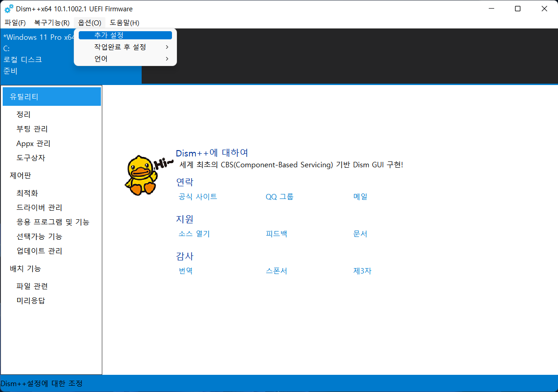Image resolution: width=558 pixels, height=392 pixels.
Task: Click the 로컬 디스크 label in image tile
Action: tap(23, 59)
